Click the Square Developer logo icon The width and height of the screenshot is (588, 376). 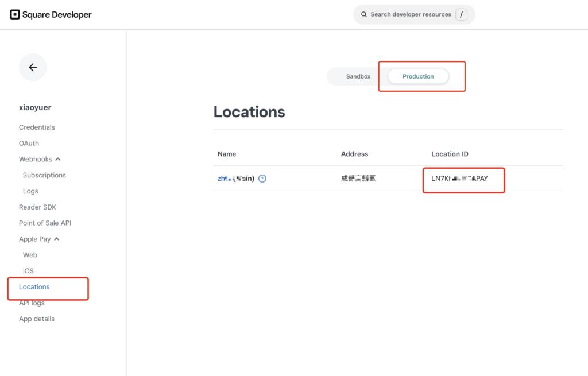(x=14, y=14)
